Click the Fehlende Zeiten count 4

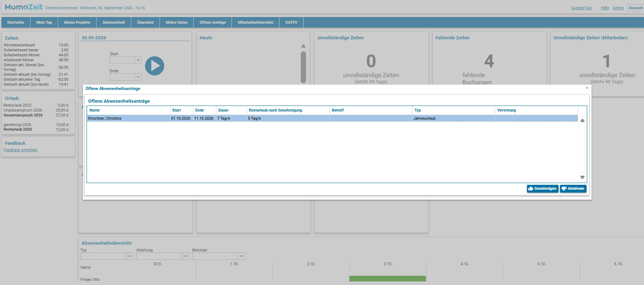(489, 61)
